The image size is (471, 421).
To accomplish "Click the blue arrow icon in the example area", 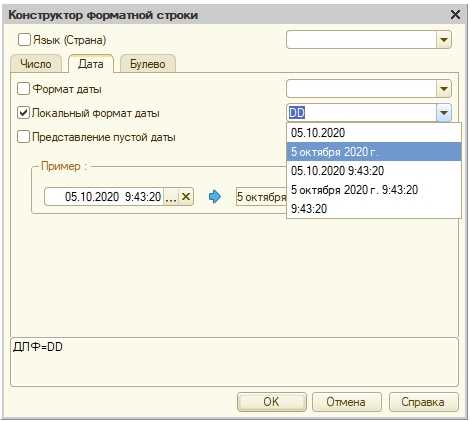I will 215,197.
